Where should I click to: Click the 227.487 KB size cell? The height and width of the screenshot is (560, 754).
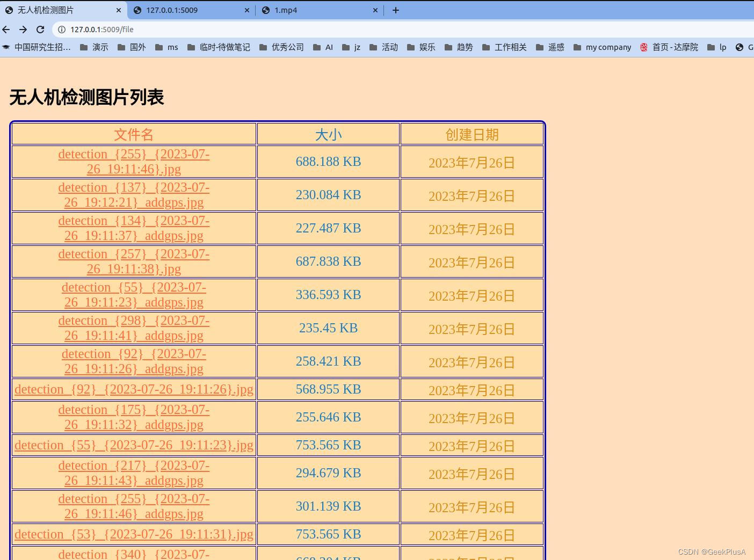(328, 228)
